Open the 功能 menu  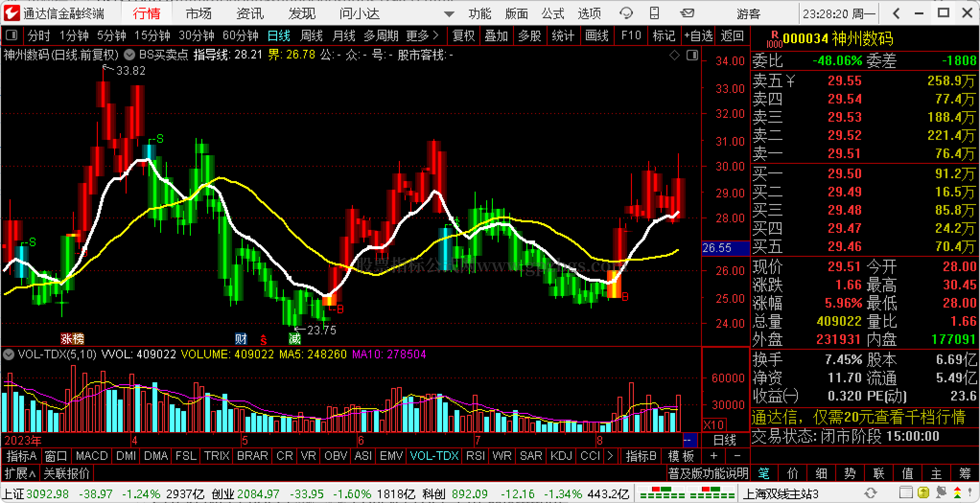pos(480,13)
